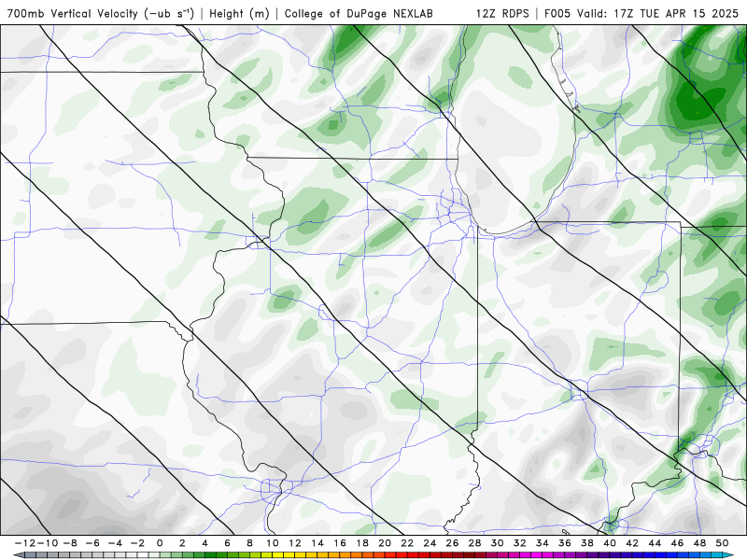Click the '-6' color scale label

tap(92, 543)
